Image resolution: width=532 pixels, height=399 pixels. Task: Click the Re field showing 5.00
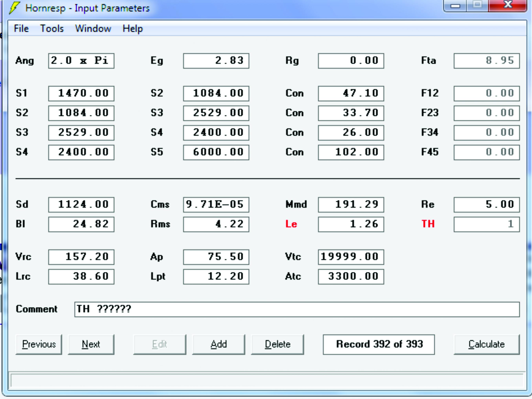point(487,205)
